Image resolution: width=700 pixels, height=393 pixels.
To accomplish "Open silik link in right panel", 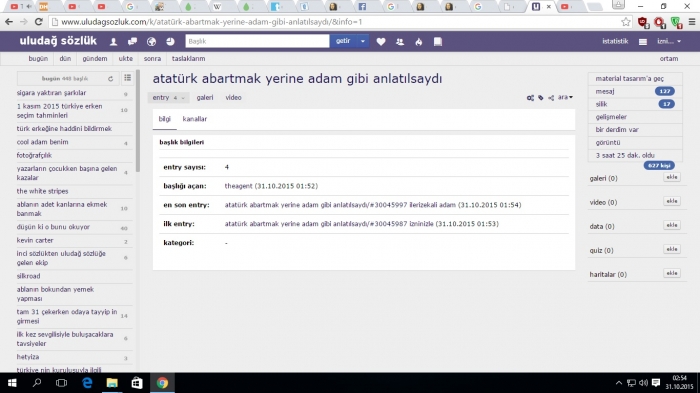I will tap(601, 104).
